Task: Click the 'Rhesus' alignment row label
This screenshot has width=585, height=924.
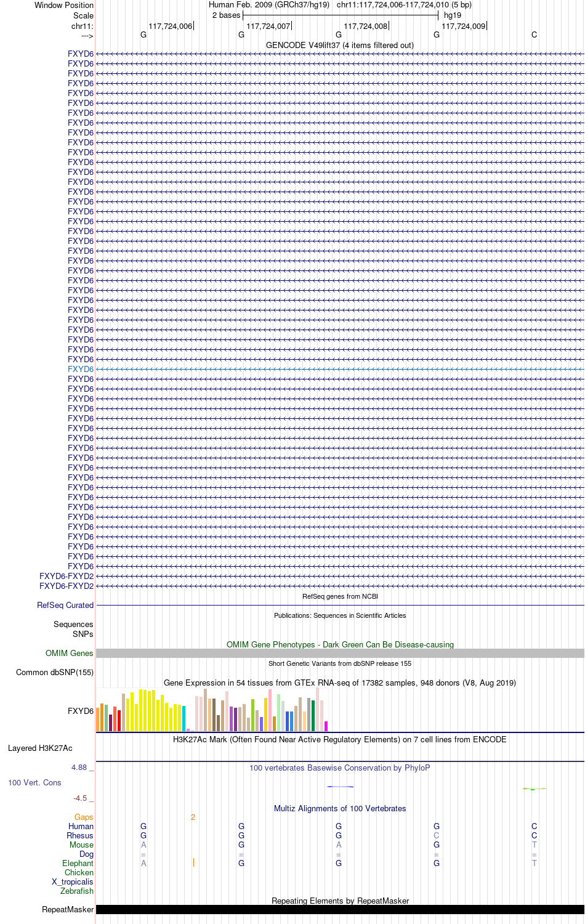Action: tap(80, 836)
